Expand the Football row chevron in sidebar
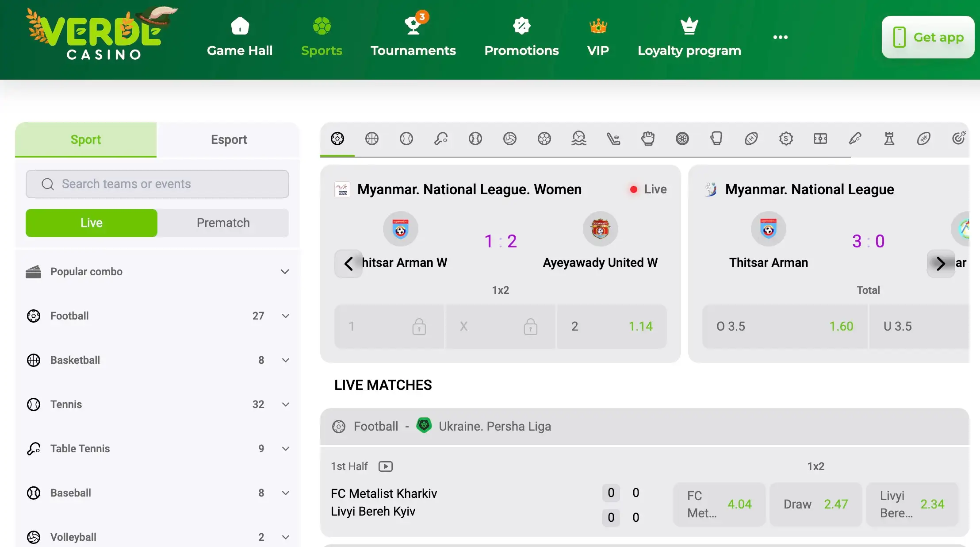The image size is (980, 547). (x=286, y=316)
